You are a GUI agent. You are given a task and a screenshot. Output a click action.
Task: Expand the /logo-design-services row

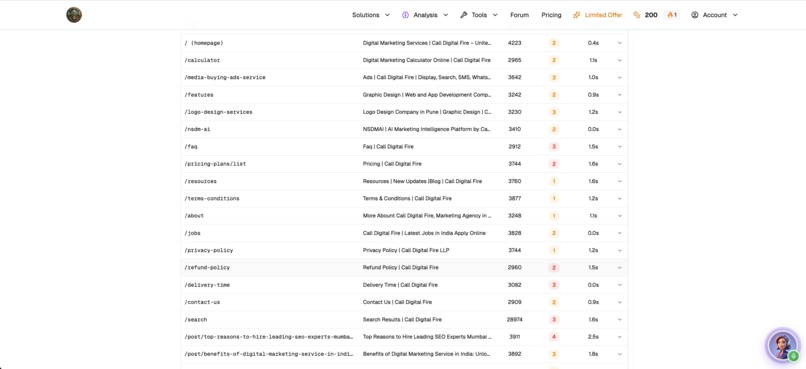[x=619, y=112]
